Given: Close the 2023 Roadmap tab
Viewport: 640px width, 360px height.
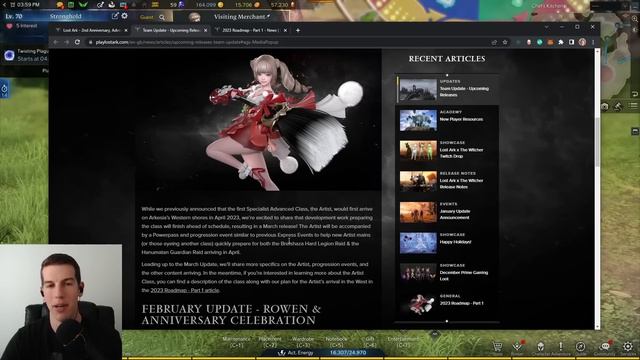Looking at the screenshot, I should [x=285, y=30].
